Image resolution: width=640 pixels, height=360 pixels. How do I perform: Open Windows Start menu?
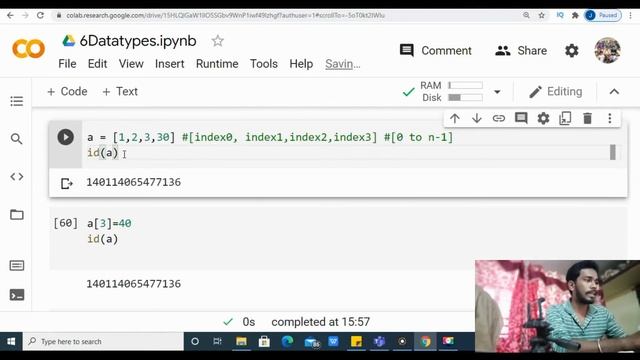11,341
